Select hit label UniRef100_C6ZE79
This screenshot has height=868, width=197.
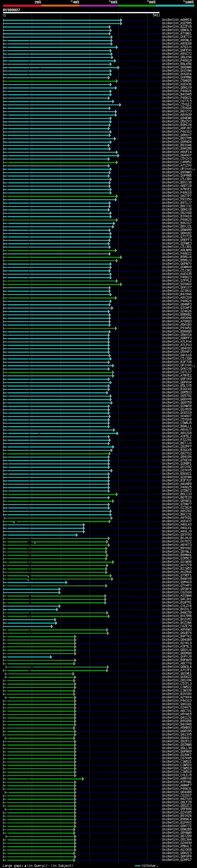(177, 626)
